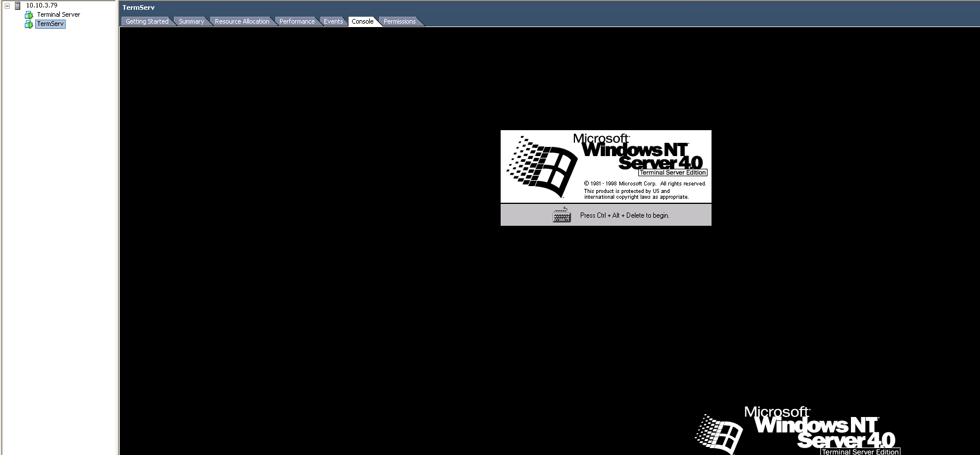Click the Terminal Server VM icon

29,15
